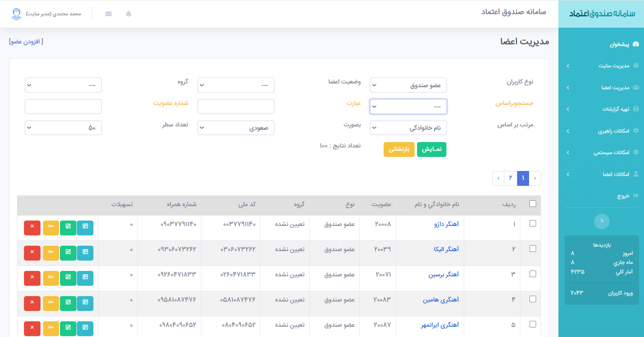The image size is (644, 337).
Task: Open امکانات سیستمی sidebar menu
Action: point(601,152)
